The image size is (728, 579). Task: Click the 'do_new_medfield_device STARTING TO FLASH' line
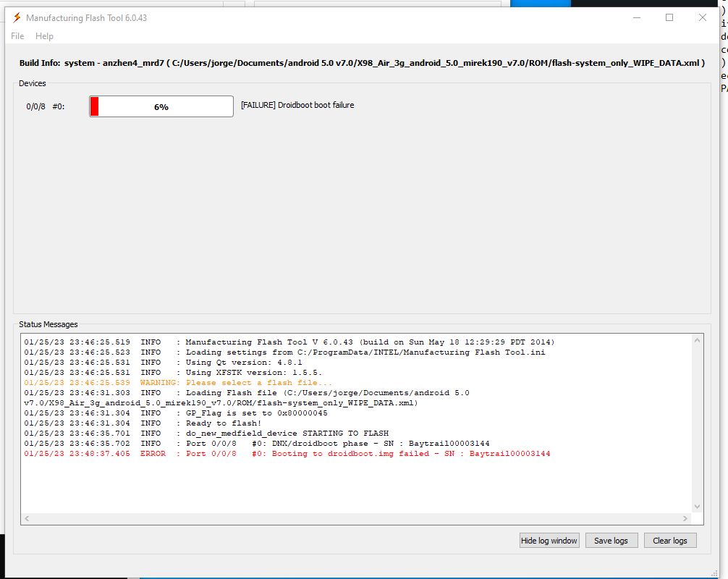point(206,434)
